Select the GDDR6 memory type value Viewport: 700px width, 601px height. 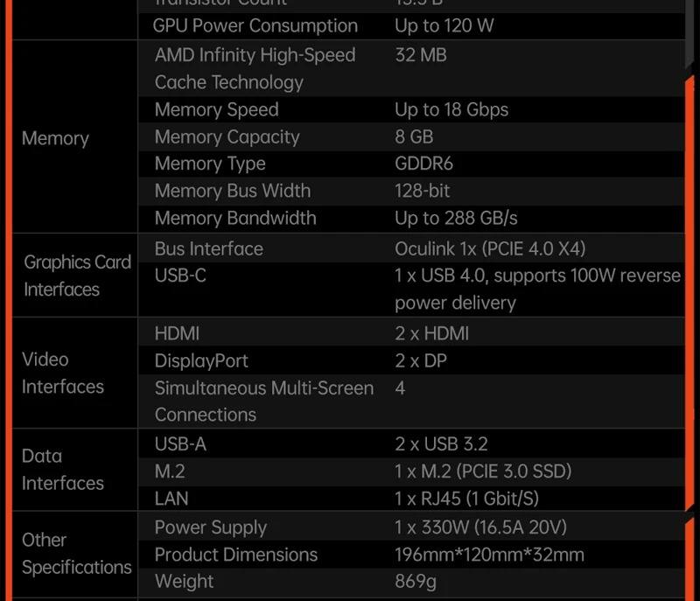(423, 164)
